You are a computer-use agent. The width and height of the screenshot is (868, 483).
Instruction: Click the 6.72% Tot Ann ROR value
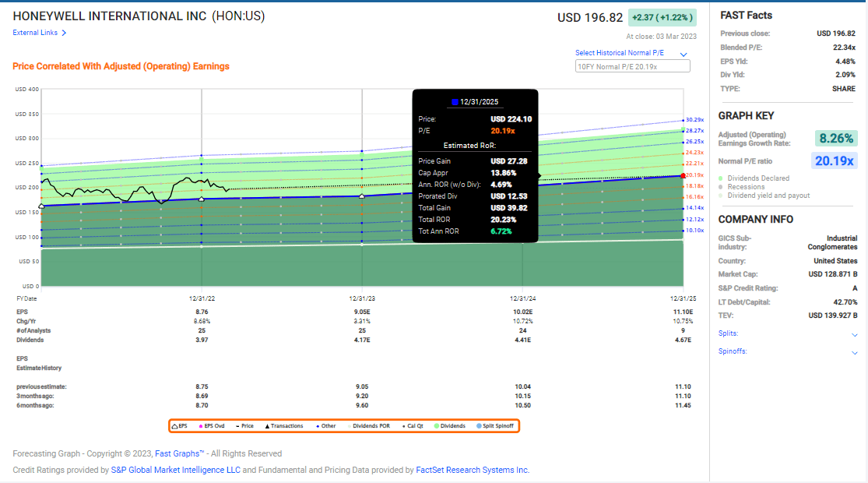coord(501,231)
